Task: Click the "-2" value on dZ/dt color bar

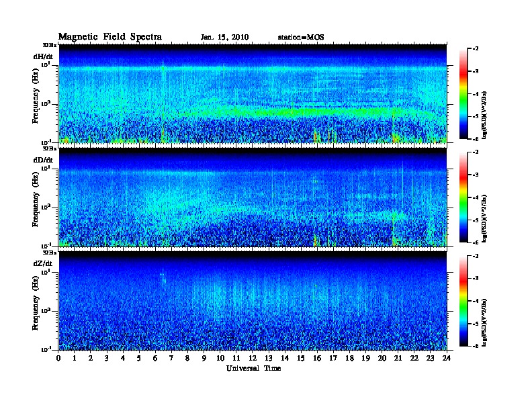Action: pos(476,256)
